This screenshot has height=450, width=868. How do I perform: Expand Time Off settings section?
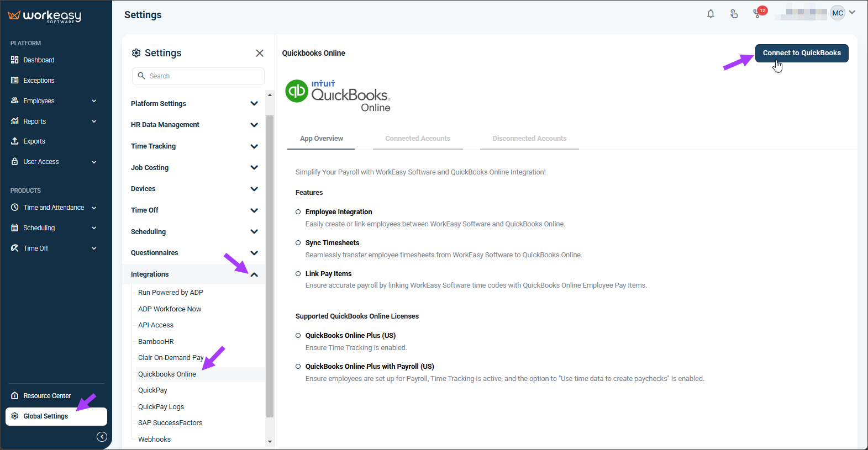[254, 210]
